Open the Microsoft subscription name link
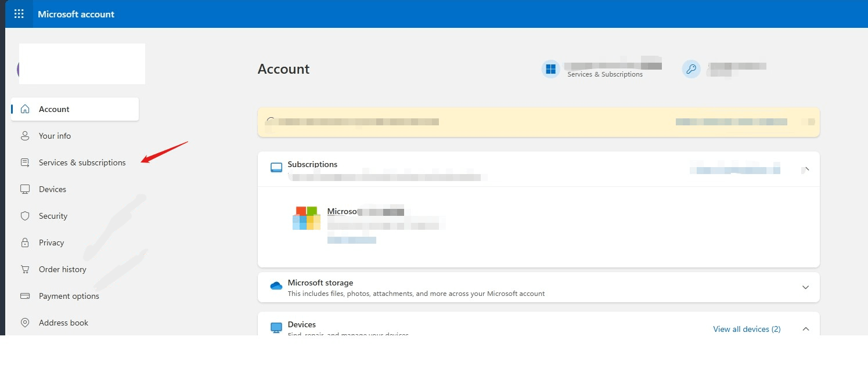868x376 pixels. (366, 211)
